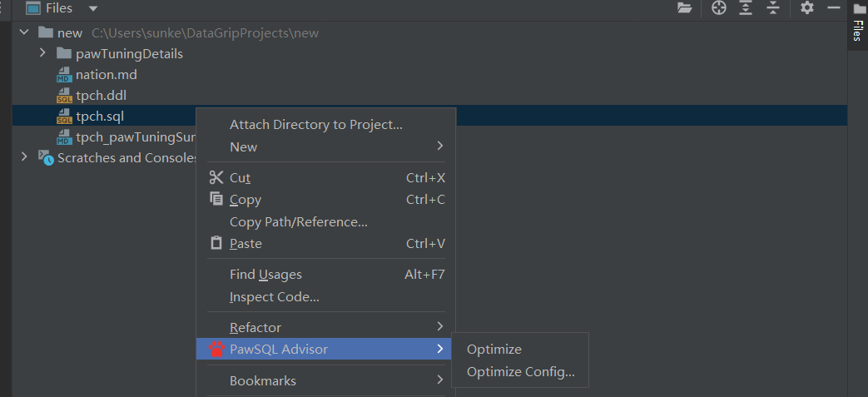Select the nation.md file
The width and height of the screenshot is (868, 397).
coord(106,75)
